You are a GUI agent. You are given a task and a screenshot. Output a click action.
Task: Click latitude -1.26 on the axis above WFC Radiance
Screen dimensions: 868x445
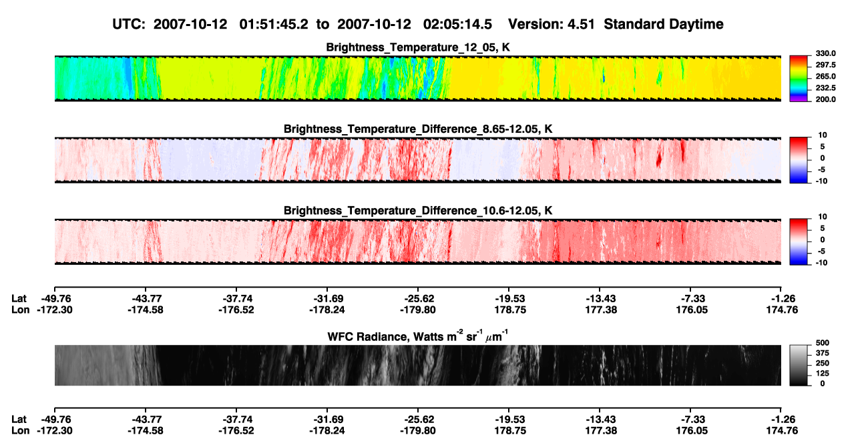click(783, 298)
